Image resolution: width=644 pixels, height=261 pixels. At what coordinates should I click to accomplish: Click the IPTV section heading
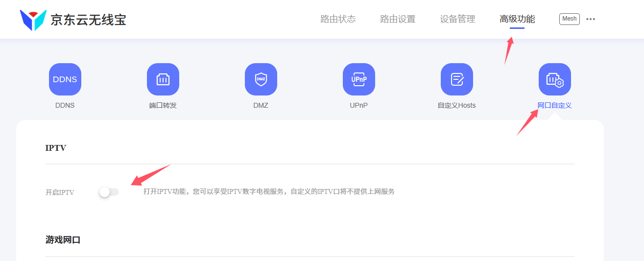pos(56,148)
